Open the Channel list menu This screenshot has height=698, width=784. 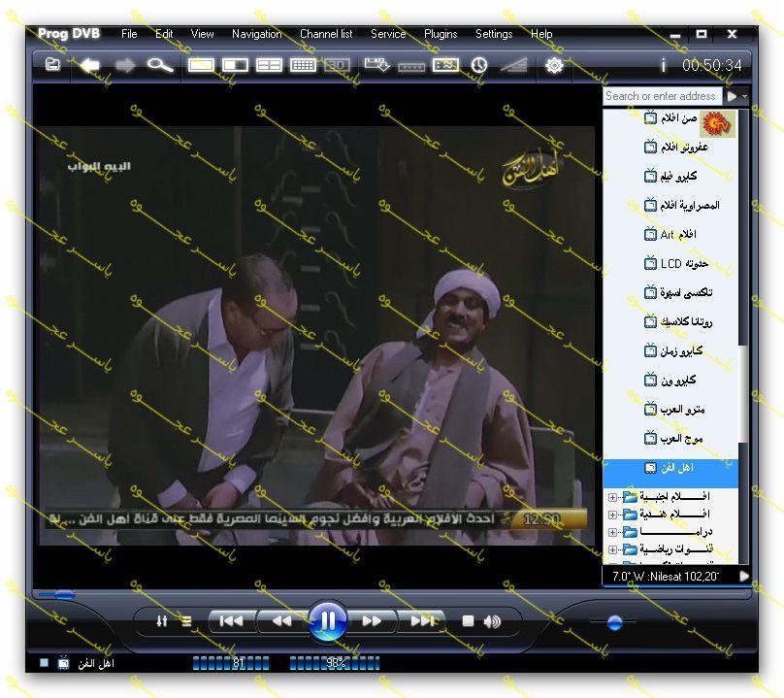(x=326, y=34)
